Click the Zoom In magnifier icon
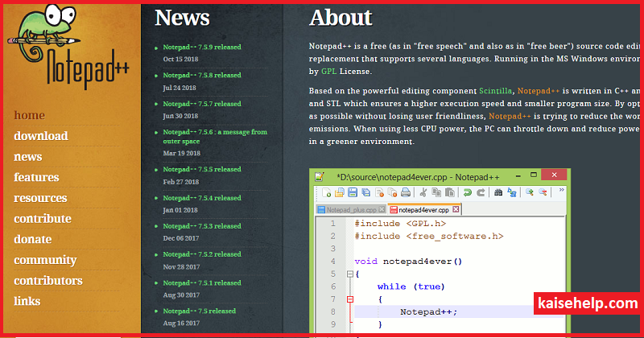This screenshot has width=644, height=338. click(x=530, y=192)
